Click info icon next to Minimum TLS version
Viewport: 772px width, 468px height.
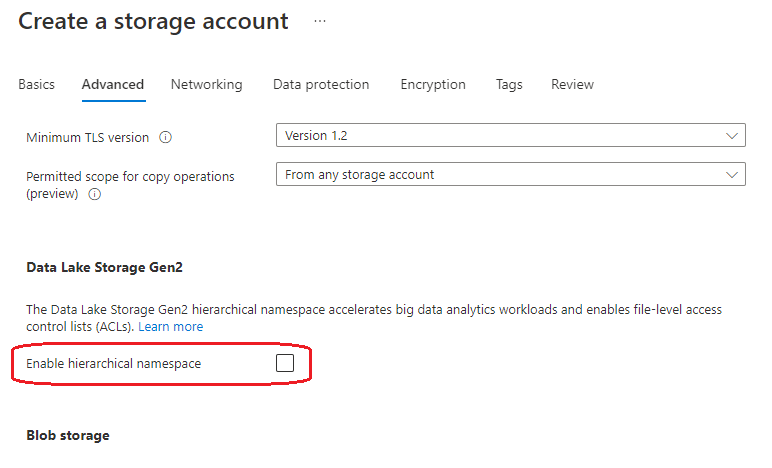pyautogui.click(x=166, y=137)
